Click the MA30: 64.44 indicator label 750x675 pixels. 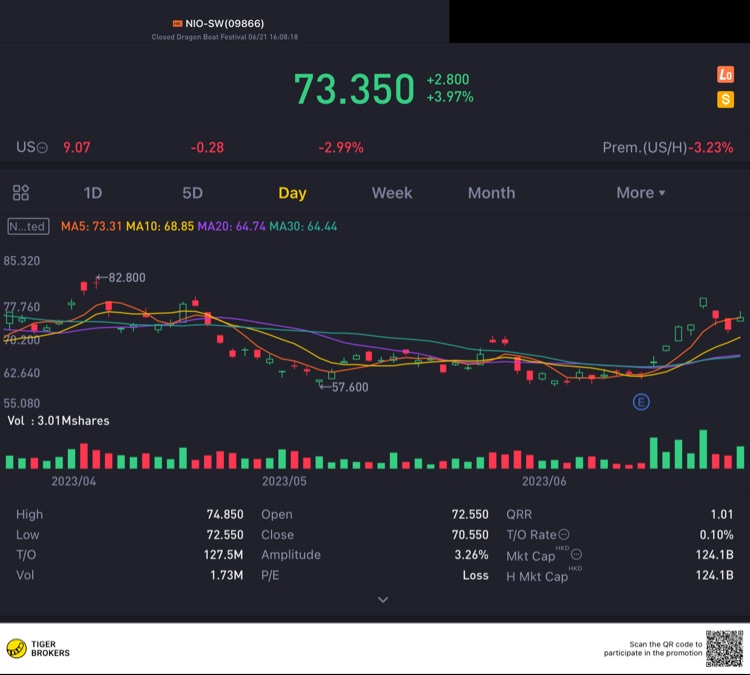(303, 226)
